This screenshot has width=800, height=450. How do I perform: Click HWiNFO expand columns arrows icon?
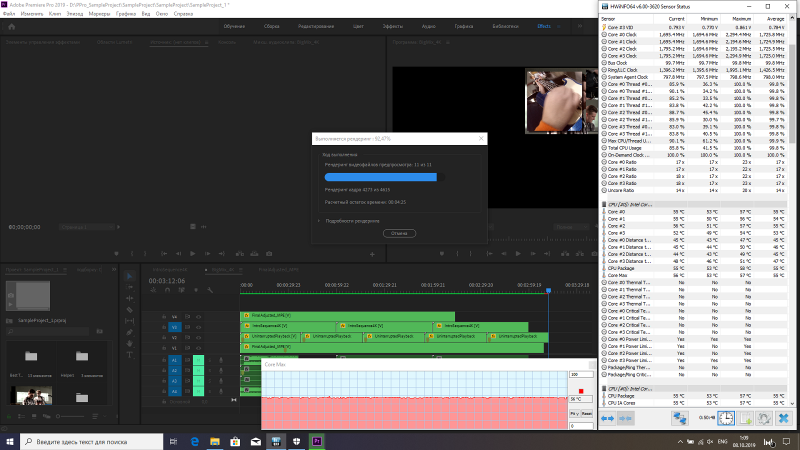click(x=607, y=418)
